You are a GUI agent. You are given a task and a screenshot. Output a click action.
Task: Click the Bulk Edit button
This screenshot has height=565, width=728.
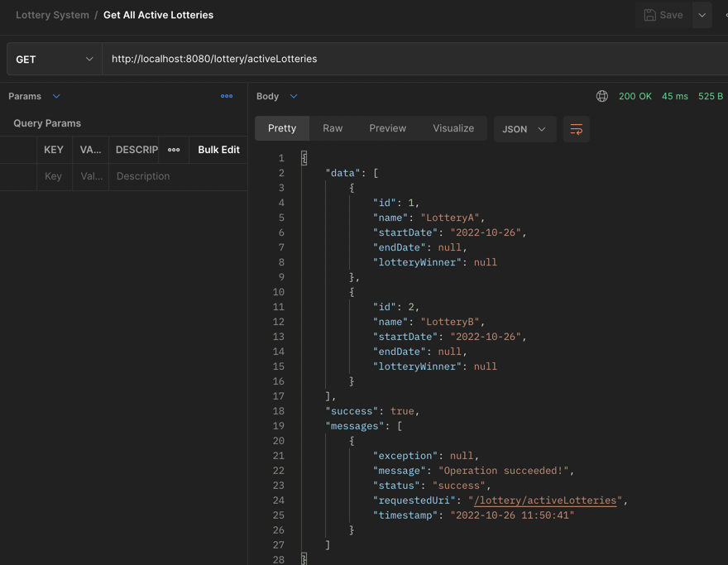point(218,150)
